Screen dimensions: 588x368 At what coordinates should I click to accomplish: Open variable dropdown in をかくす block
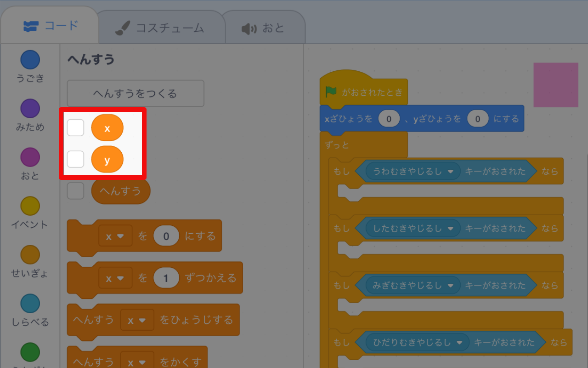point(137,362)
